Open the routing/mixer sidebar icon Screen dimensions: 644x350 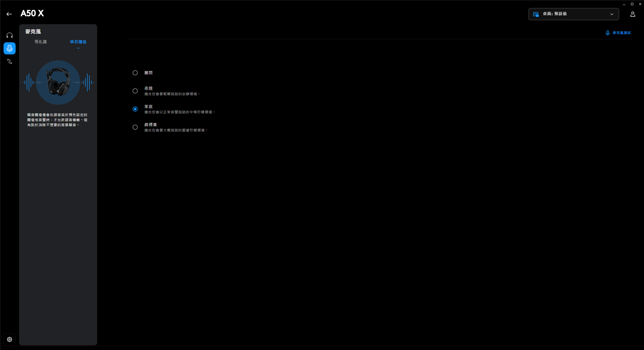(10, 61)
